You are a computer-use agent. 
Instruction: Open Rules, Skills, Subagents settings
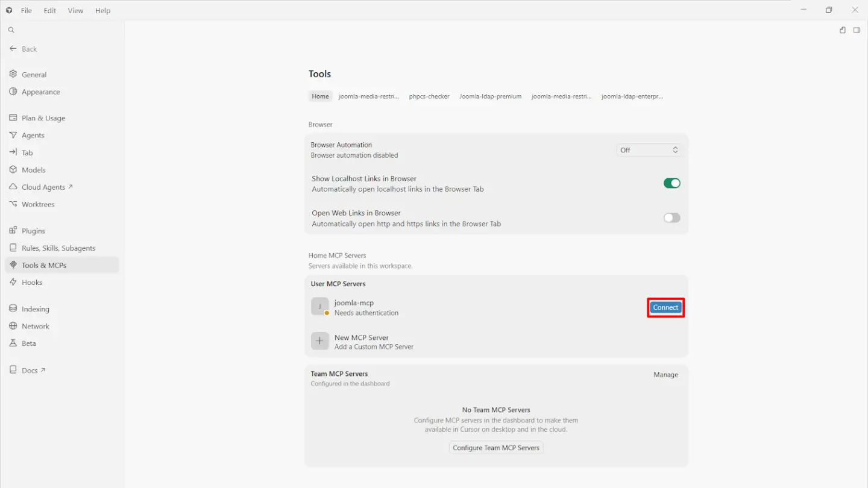58,248
